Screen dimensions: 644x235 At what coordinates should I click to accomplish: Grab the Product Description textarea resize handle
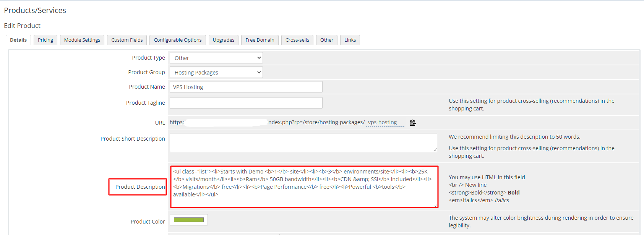(x=435, y=205)
